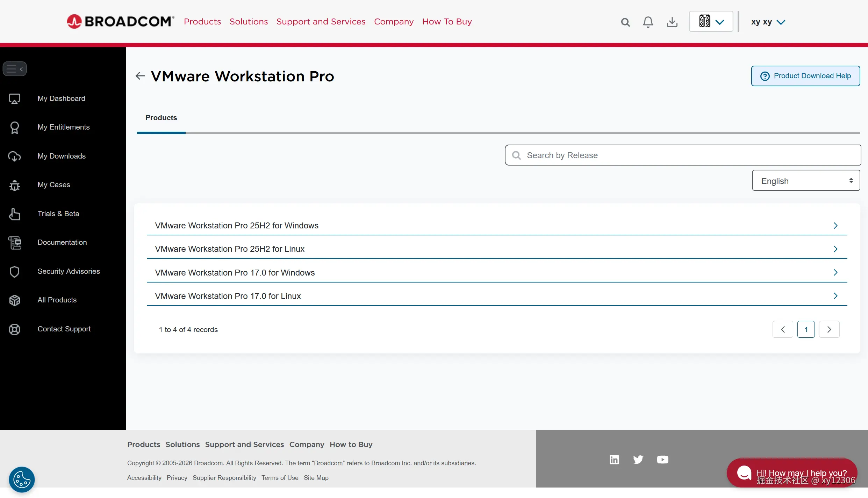Click the Search by Release field
The height and width of the screenshot is (498, 868).
[682, 155]
